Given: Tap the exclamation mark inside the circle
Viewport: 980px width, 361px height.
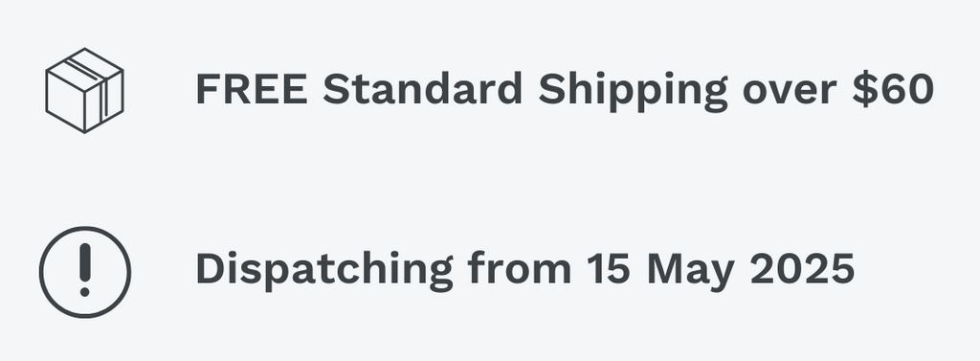Looking at the screenshot, I should tap(85, 270).
